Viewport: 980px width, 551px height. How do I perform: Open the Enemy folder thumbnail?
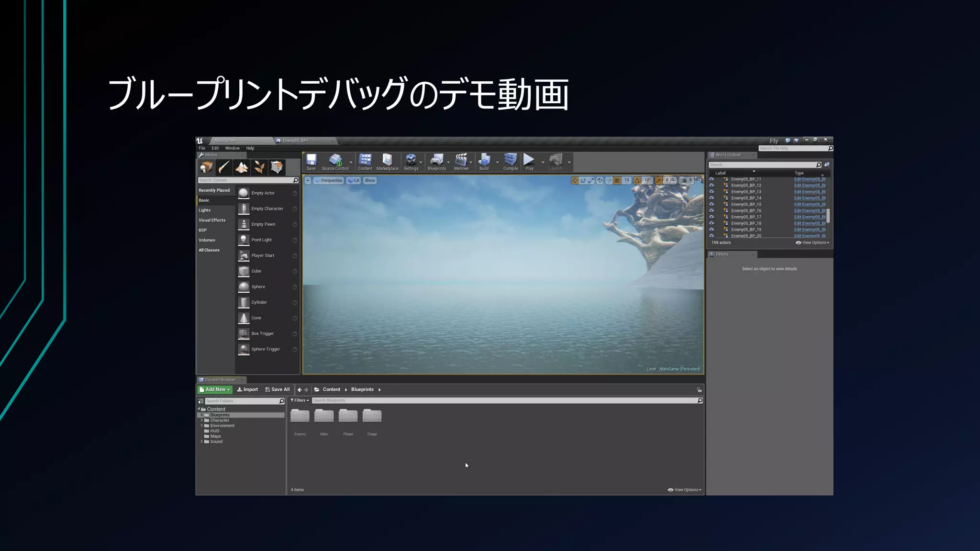click(300, 416)
